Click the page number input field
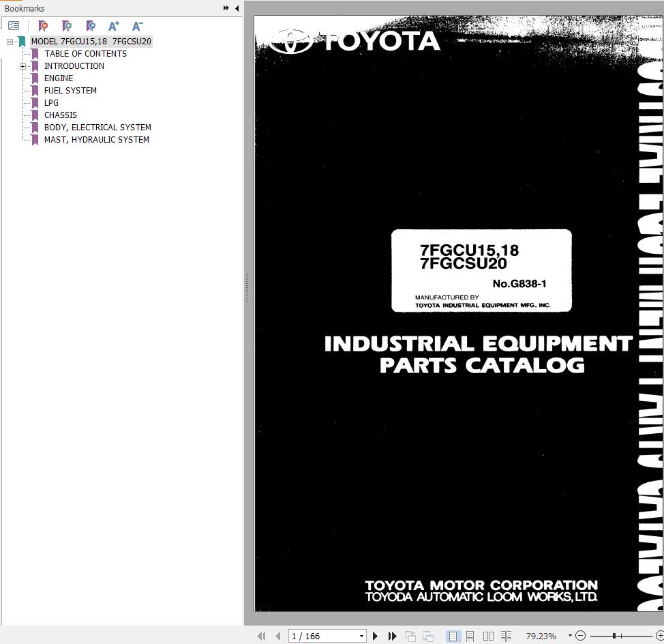664x644 pixels. pyautogui.click(x=324, y=636)
